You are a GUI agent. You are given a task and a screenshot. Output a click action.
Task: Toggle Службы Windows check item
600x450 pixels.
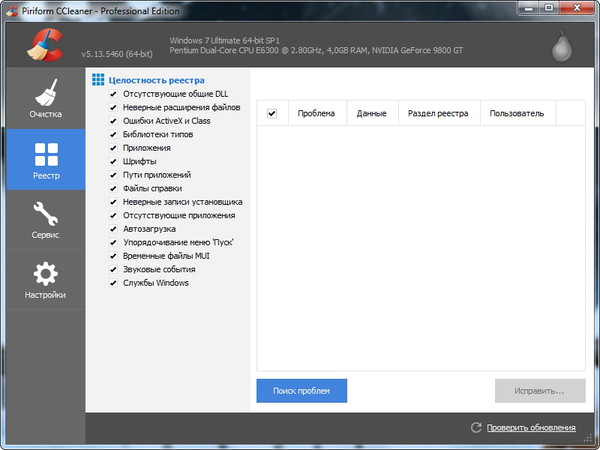113,283
